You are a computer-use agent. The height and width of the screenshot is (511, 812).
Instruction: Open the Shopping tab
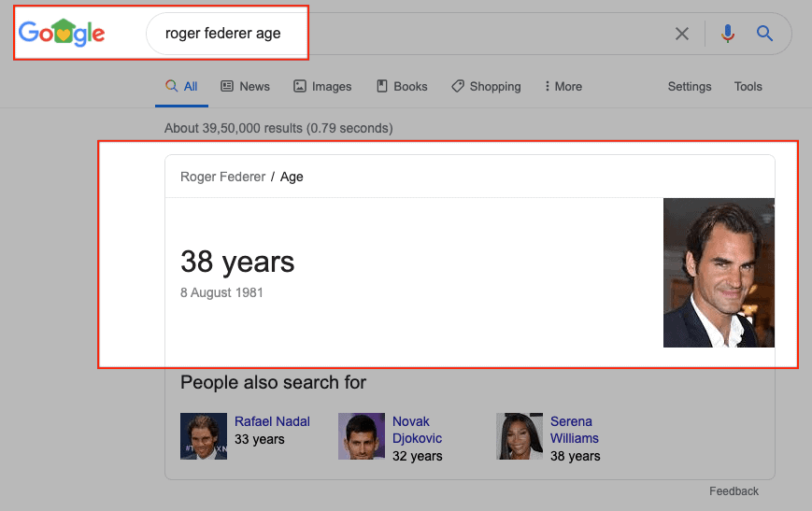(486, 86)
